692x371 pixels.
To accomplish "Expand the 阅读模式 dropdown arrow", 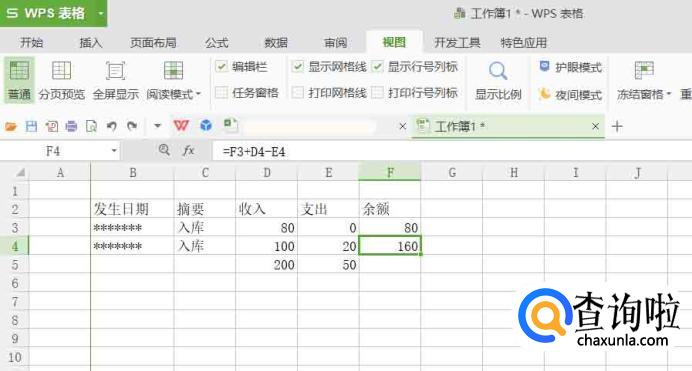I will tap(198, 94).
